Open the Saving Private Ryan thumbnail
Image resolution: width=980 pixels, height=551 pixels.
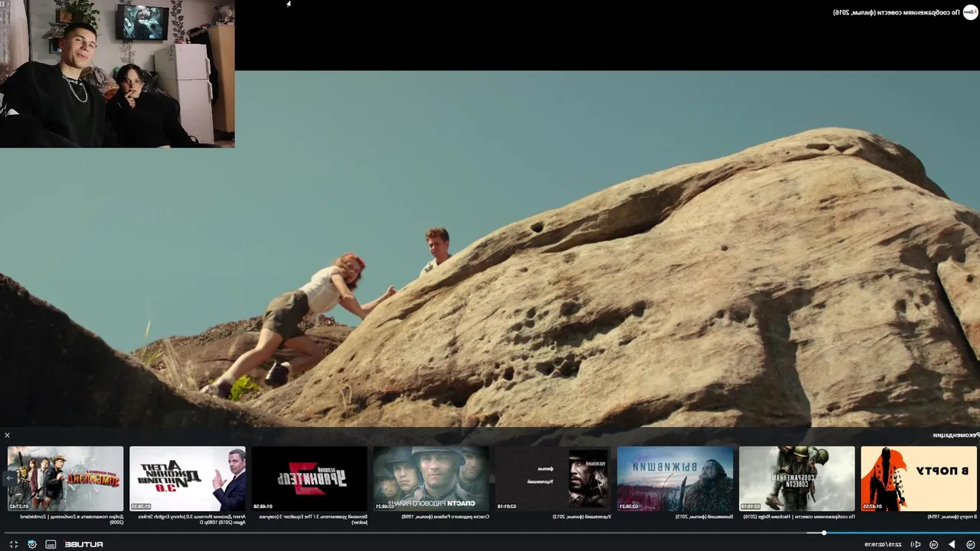tap(431, 478)
